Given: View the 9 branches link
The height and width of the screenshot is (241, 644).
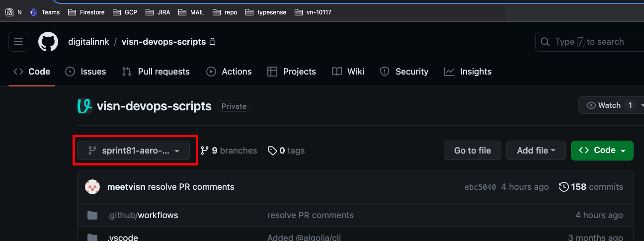Looking at the screenshot, I should coord(229,151).
